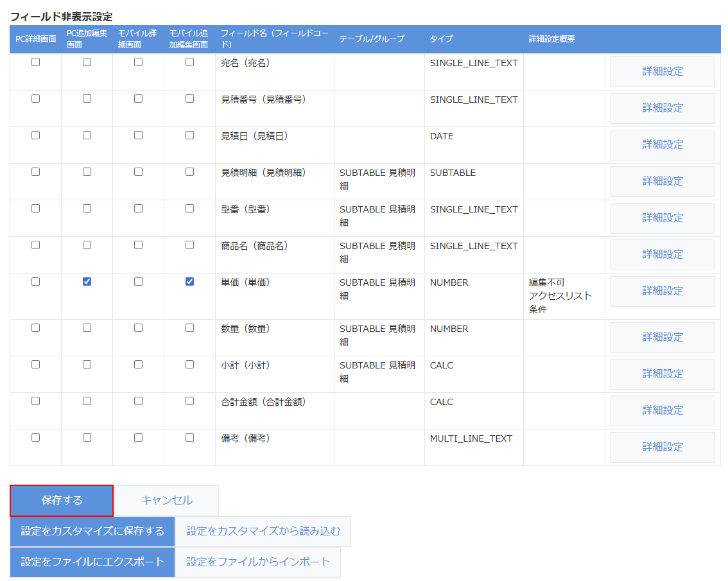Click 設定をファイルからインポート button
The height and width of the screenshot is (581, 728).
click(x=258, y=562)
